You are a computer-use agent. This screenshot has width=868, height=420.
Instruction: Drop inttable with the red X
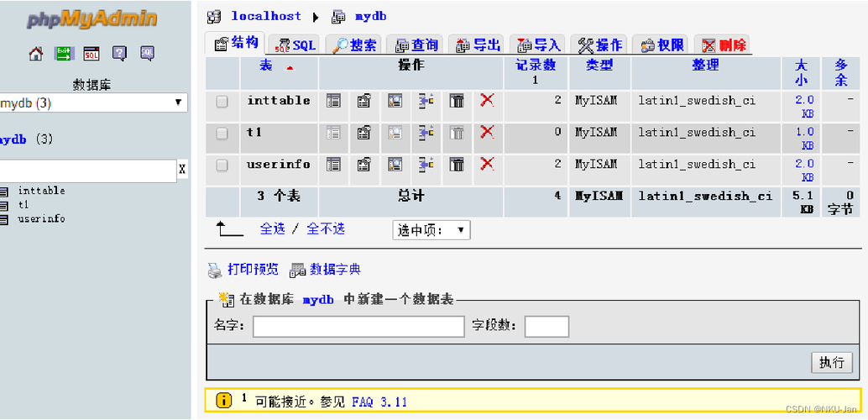coord(487,100)
